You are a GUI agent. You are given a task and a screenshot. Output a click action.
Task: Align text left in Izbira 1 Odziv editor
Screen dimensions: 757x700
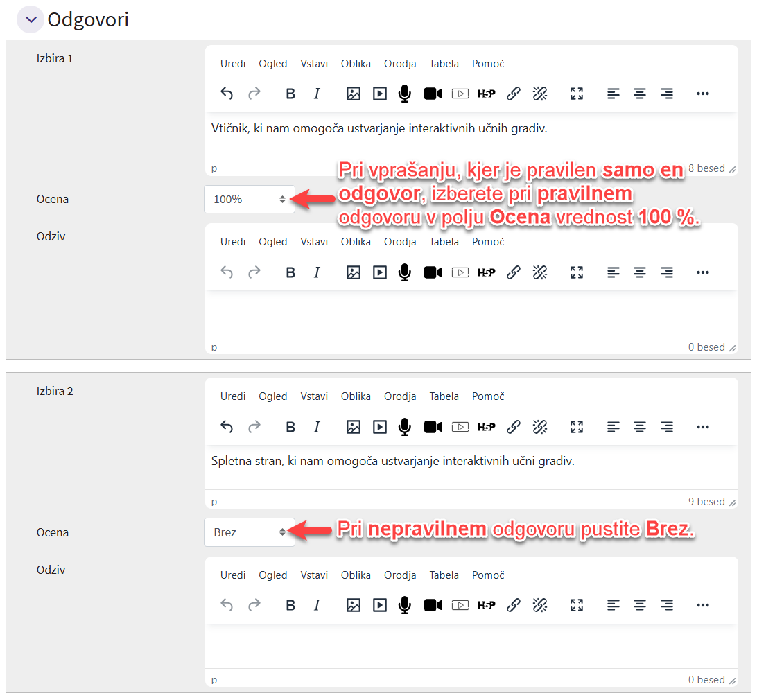click(x=613, y=272)
